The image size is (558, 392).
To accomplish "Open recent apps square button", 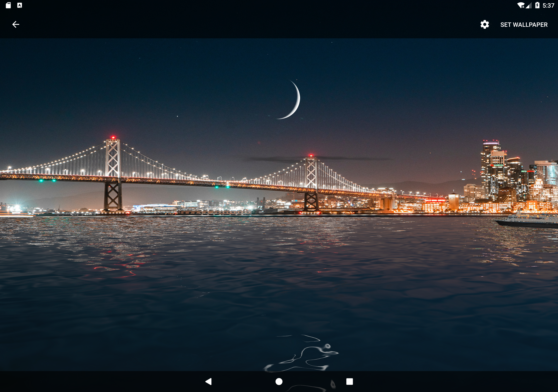I will tap(349, 381).
